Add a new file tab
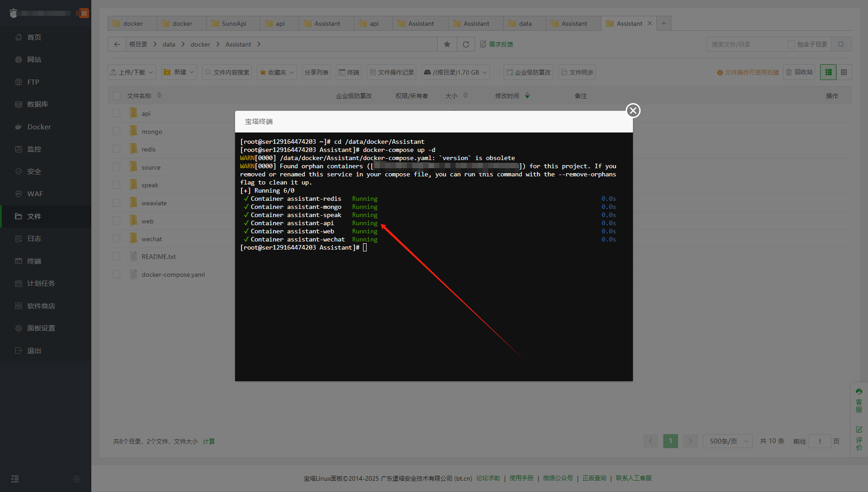Image resolution: width=868 pixels, height=492 pixels. click(x=664, y=24)
